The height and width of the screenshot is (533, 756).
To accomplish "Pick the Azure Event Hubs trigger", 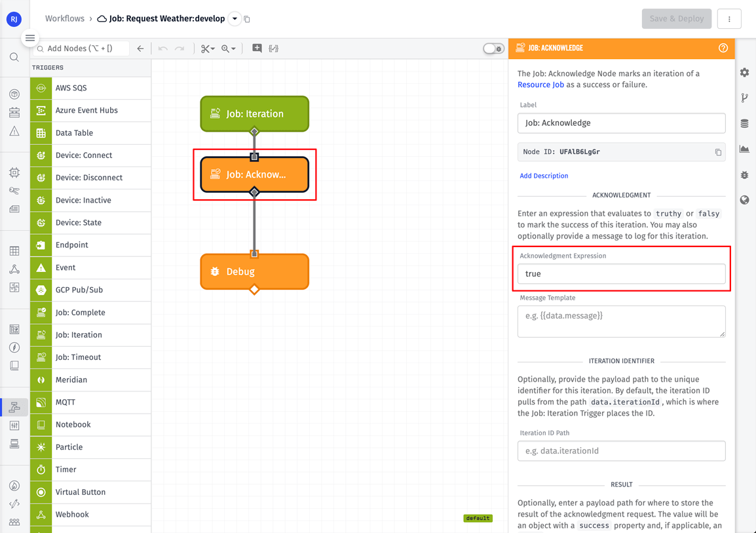I will (90, 110).
